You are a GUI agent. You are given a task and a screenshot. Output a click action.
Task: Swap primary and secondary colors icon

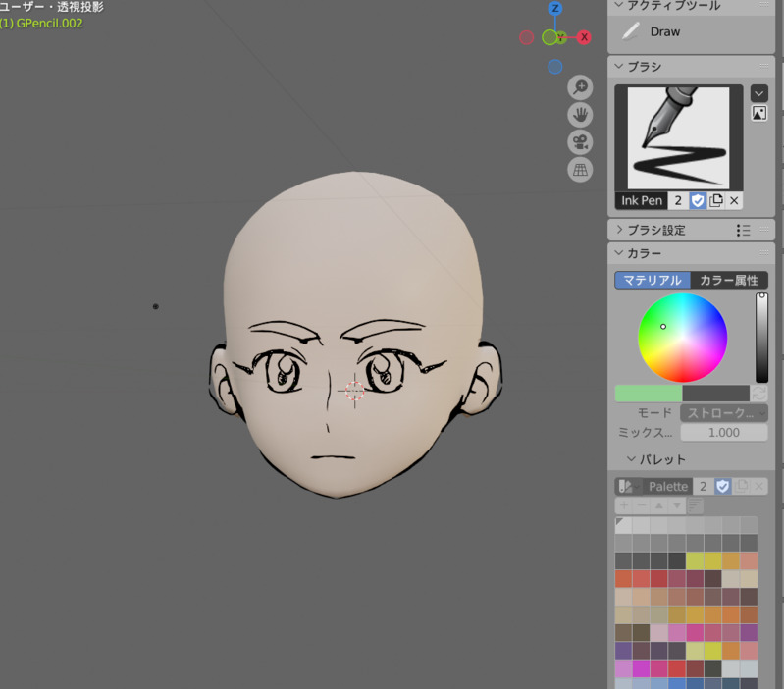click(x=759, y=394)
